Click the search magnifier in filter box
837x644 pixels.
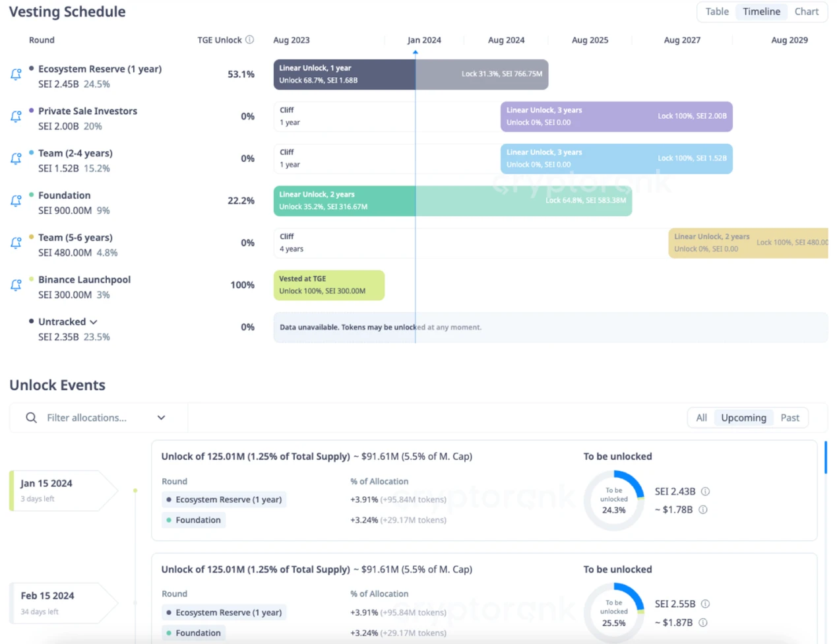[x=31, y=418]
